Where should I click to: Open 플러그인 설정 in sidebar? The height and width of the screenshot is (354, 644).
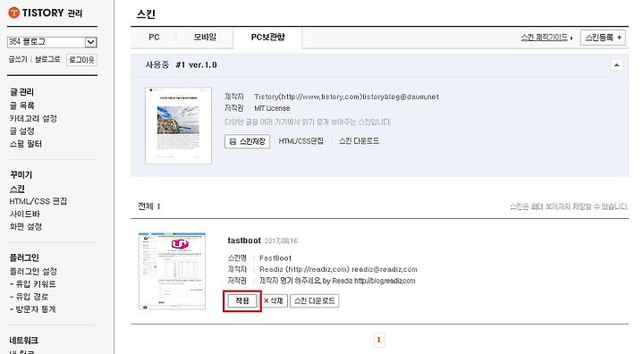(x=33, y=272)
